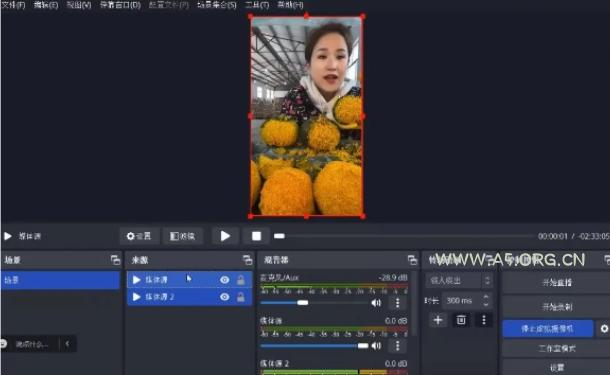
Task: Toggle the lock on 媒体源
Action: [241, 280]
